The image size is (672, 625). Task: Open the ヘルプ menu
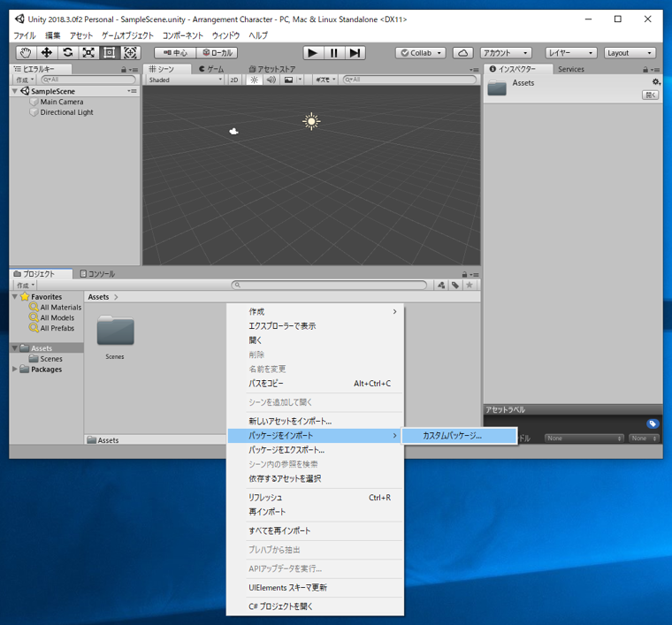(258, 35)
